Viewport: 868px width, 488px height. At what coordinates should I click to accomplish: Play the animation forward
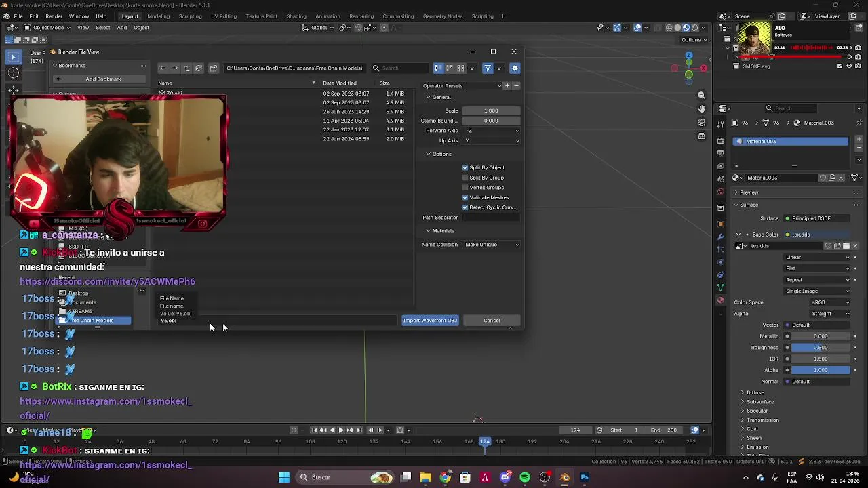pos(341,430)
